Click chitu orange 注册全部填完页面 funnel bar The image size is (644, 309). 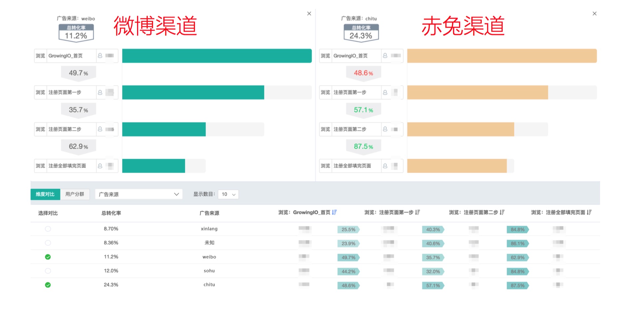tap(457, 166)
